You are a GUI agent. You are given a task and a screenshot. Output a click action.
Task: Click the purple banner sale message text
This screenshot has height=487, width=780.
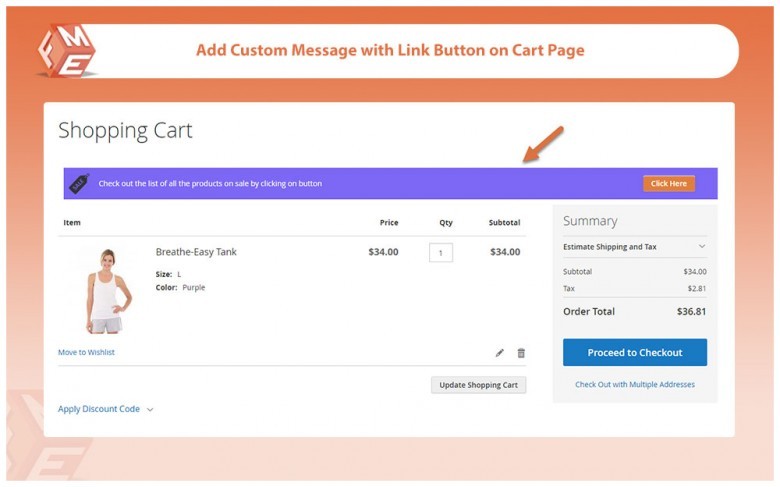(210, 184)
